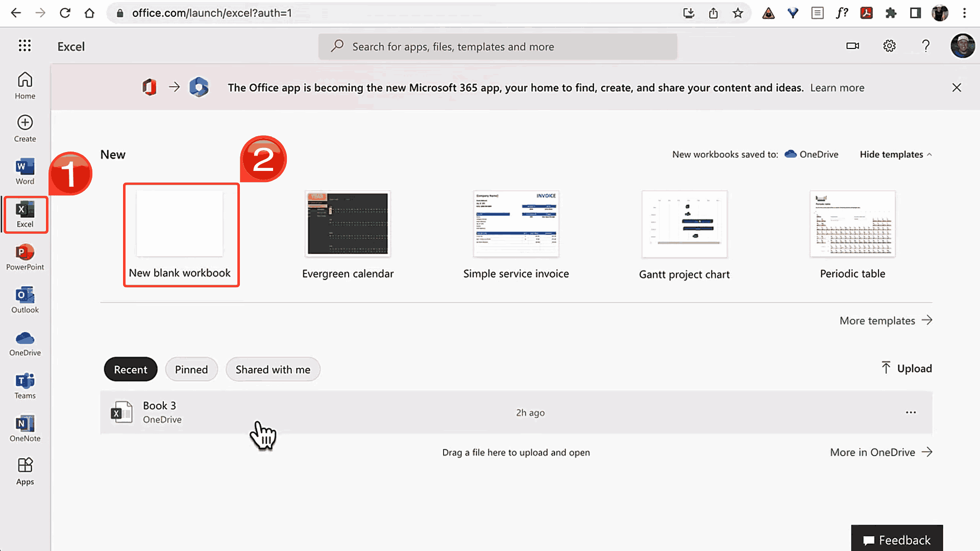Click the f? extension icon
Viewport: 980px width, 551px height.
[842, 13]
